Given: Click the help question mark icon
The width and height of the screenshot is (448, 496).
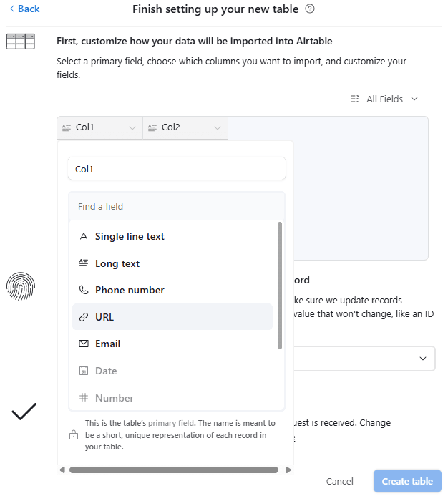Looking at the screenshot, I should coord(310,9).
